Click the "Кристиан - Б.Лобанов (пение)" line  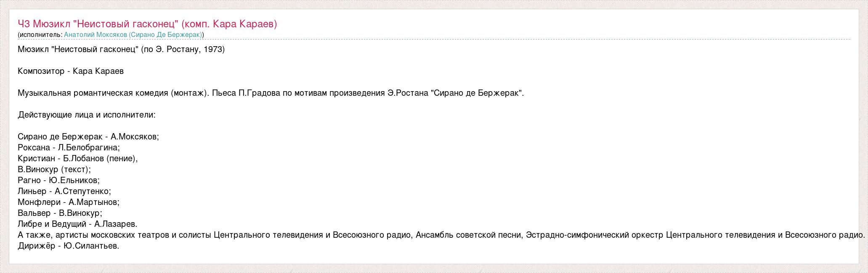coord(78,159)
